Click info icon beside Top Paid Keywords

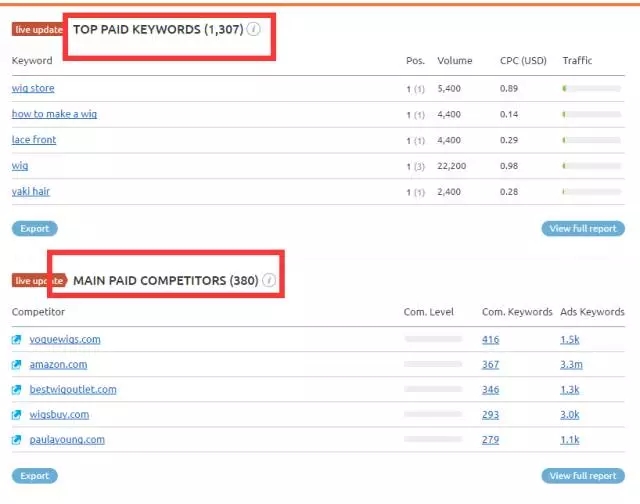[254, 29]
